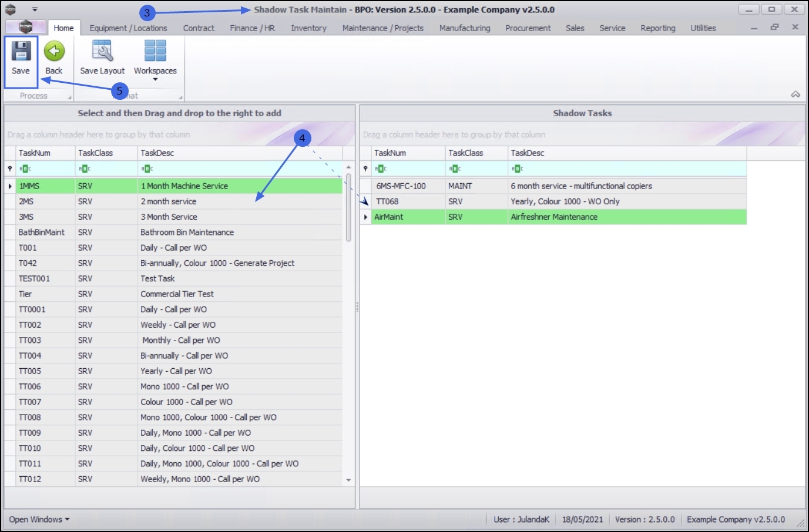809x532 pixels.
Task: Switch to the Equipment / Locations tab
Action: click(128, 28)
